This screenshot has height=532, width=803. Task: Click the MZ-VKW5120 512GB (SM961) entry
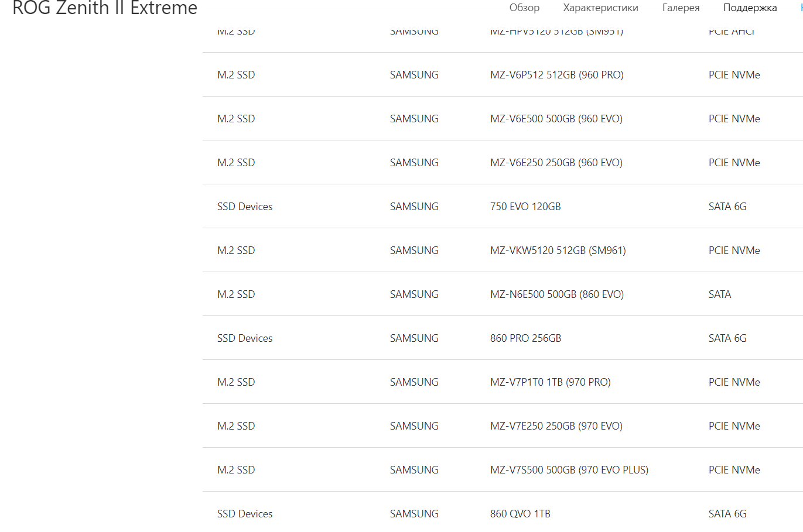pos(558,250)
